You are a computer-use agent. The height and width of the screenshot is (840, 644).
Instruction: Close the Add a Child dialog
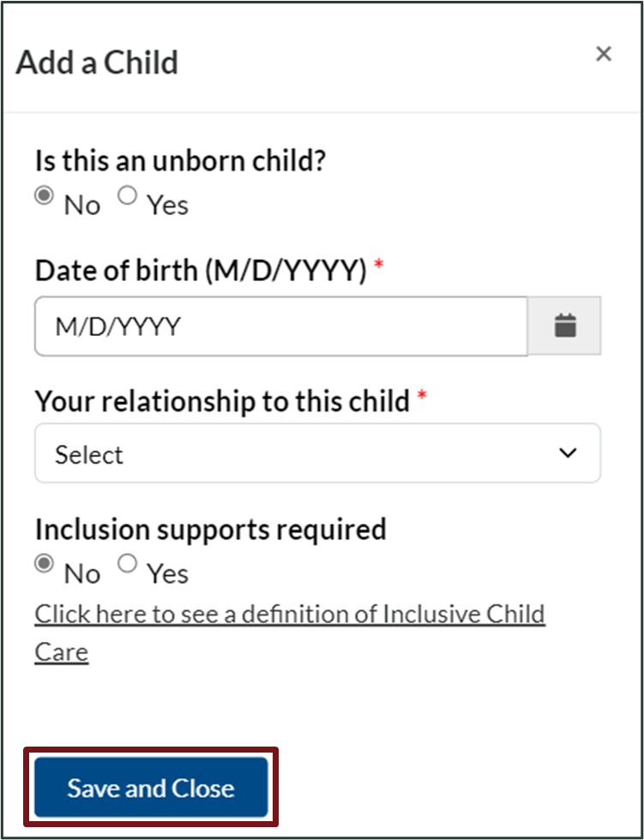(x=604, y=55)
